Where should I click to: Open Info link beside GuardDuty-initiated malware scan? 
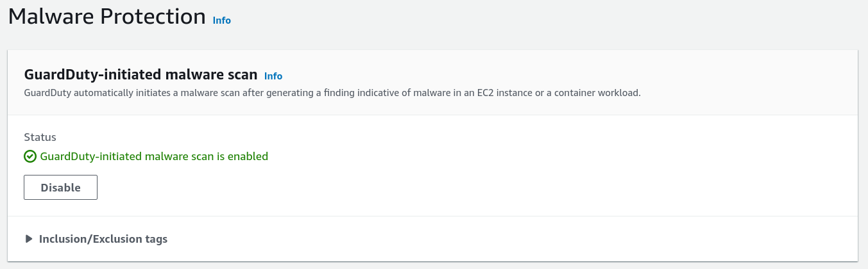273,76
